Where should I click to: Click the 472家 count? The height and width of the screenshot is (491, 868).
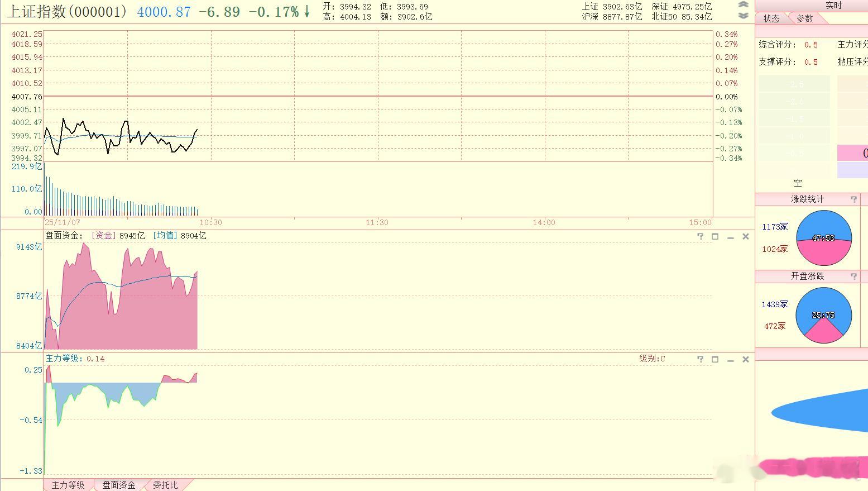[x=775, y=326]
